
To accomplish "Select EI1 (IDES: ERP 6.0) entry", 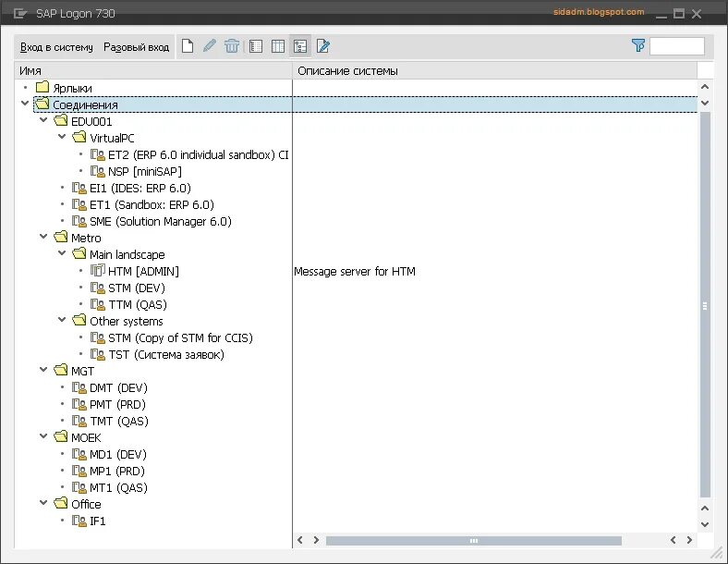I will (140, 189).
